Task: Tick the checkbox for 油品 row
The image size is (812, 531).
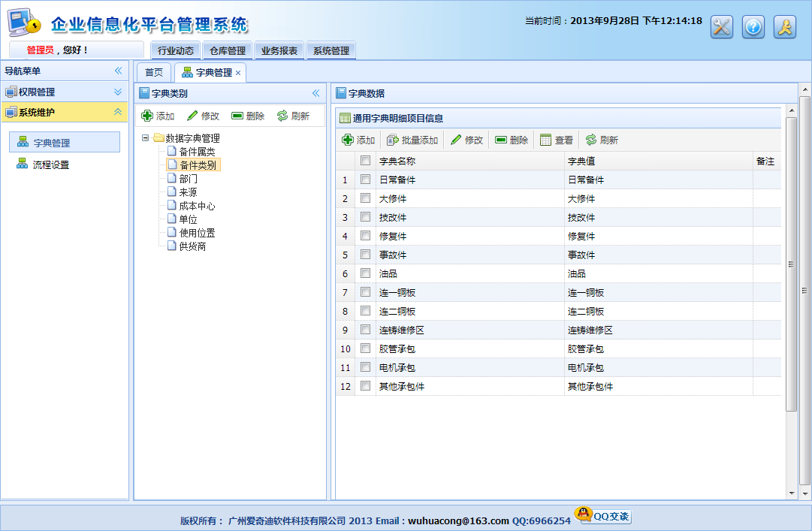Action: 365,273
